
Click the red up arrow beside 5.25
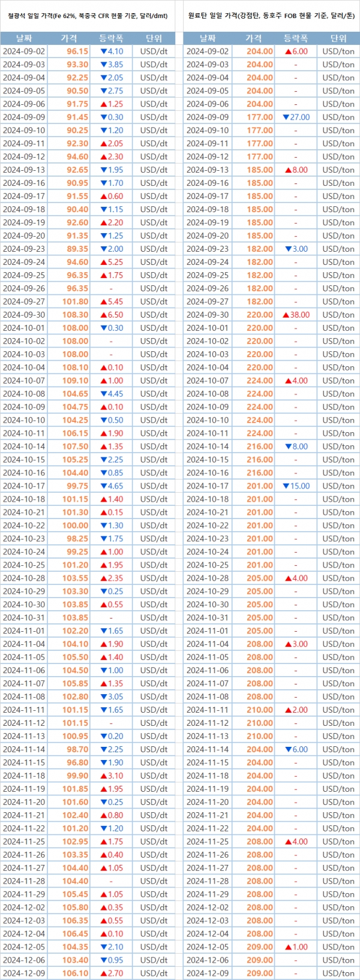tap(103, 262)
